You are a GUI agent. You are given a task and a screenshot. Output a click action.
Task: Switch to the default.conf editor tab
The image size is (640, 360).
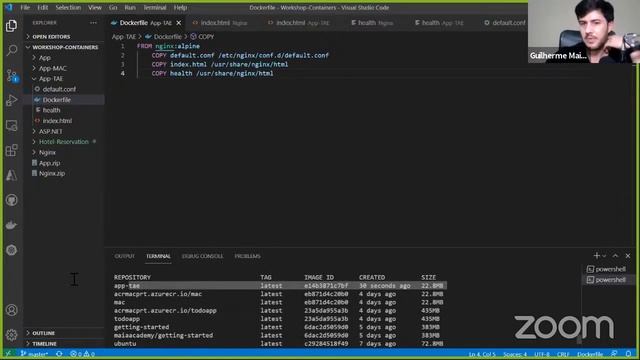504,23
